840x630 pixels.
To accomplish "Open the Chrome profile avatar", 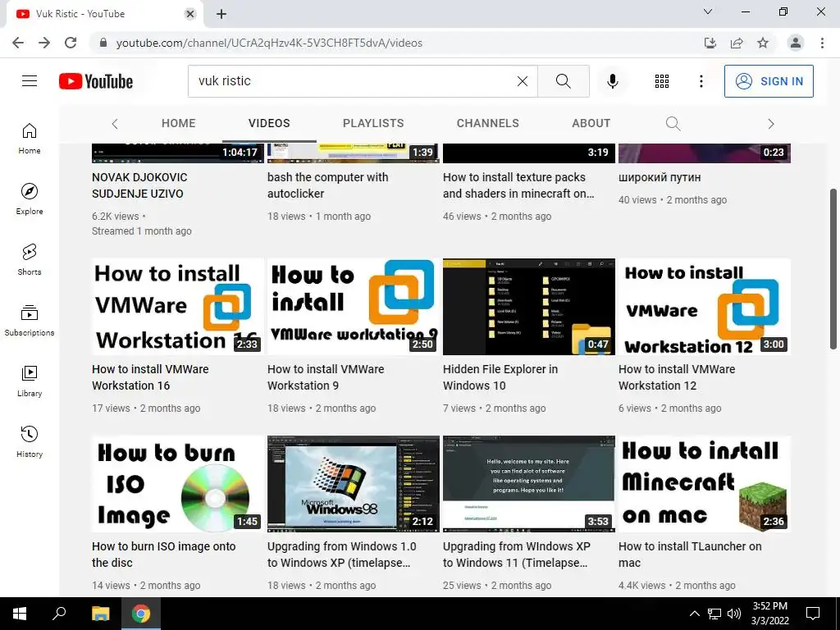I will point(796,43).
